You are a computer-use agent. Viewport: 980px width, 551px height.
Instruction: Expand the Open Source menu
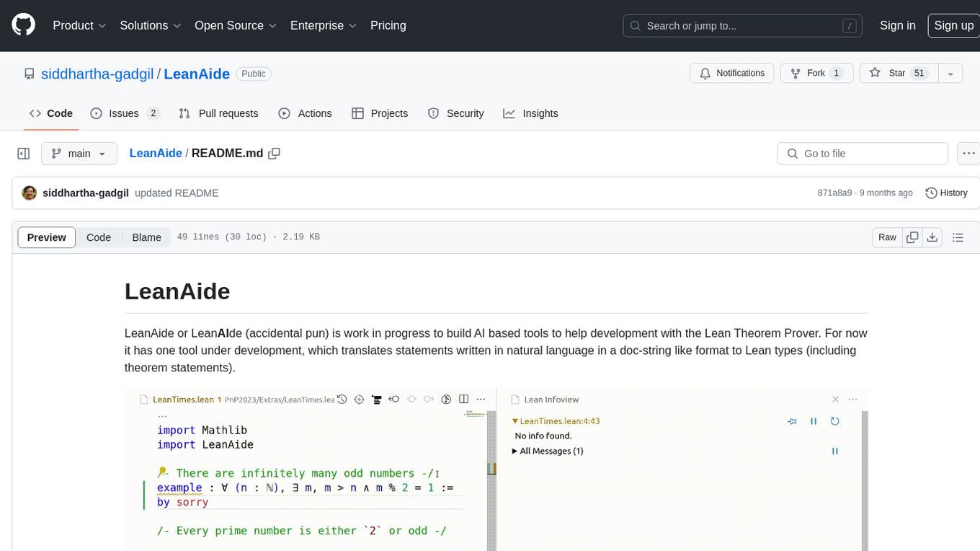click(x=236, y=25)
